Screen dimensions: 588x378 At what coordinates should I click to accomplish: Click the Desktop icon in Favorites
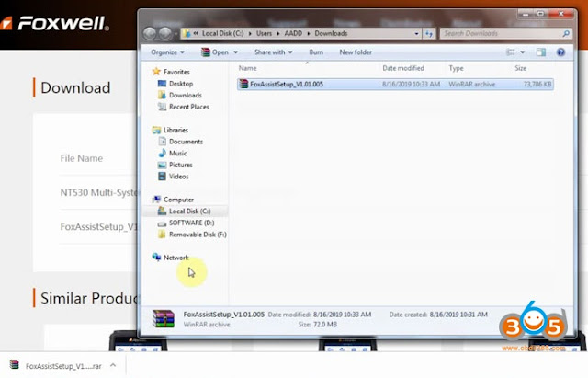click(162, 84)
